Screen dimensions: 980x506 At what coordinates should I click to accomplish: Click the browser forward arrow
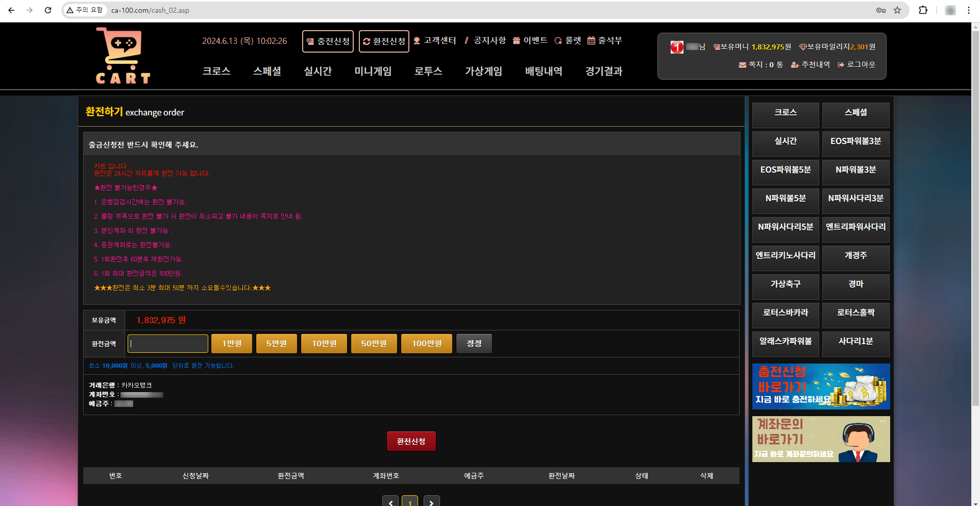point(30,10)
